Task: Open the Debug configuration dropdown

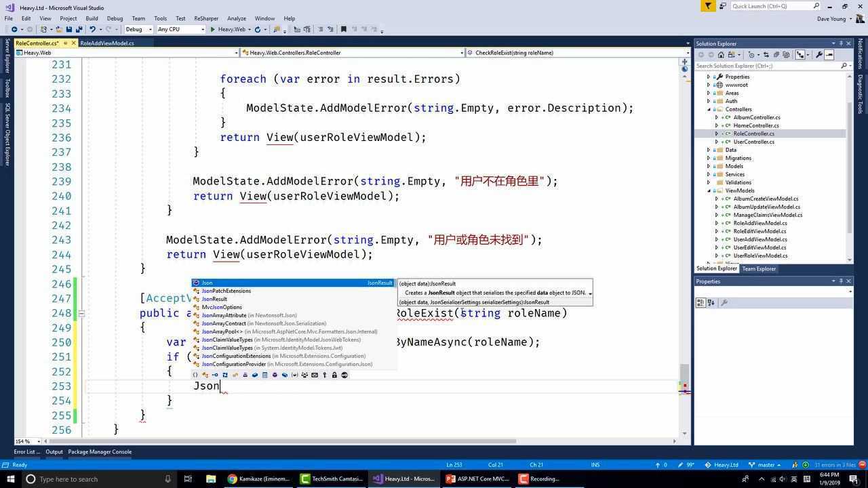Action: pyautogui.click(x=138, y=29)
